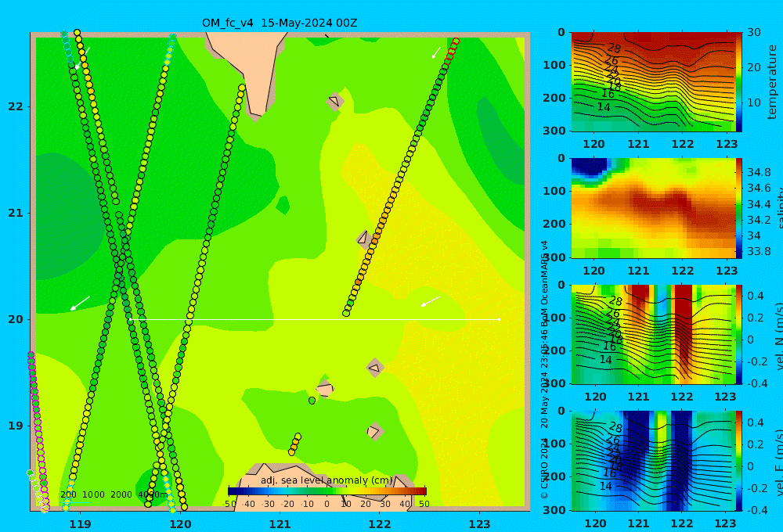Click the 28 contour label in temperature panel

(x=614, y=49)
